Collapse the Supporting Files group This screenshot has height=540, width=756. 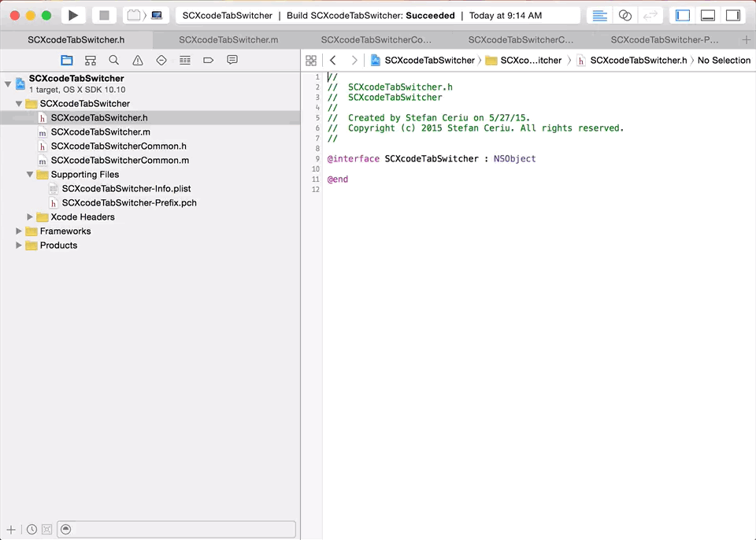point(30,175)
